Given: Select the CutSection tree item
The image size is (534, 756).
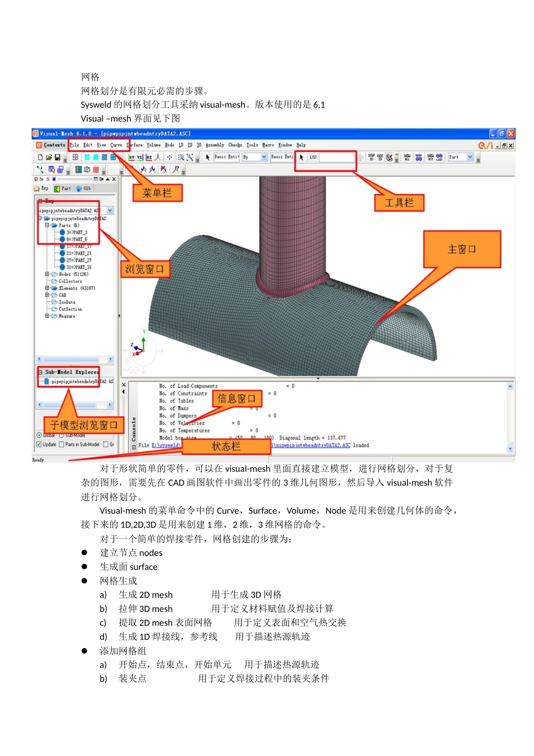Looking at the screenshot, I should coord(70,309).
